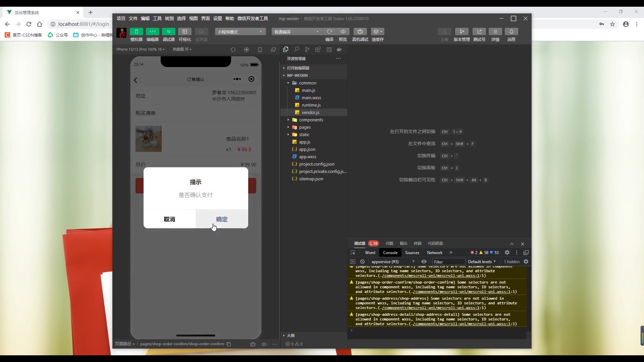Viewport: 644px width, 362px height.
Task: Click the 编译 compile refresh icon
Action: tap(329, 32)
